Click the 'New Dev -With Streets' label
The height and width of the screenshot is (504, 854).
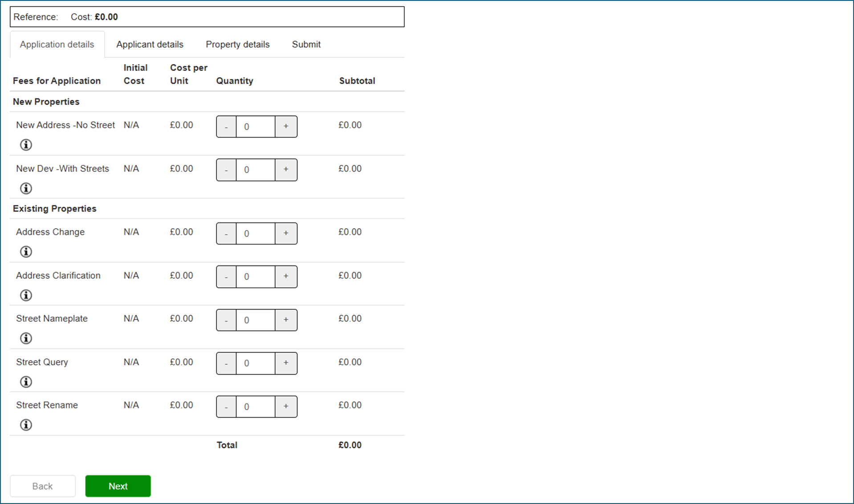pos(62,169)
